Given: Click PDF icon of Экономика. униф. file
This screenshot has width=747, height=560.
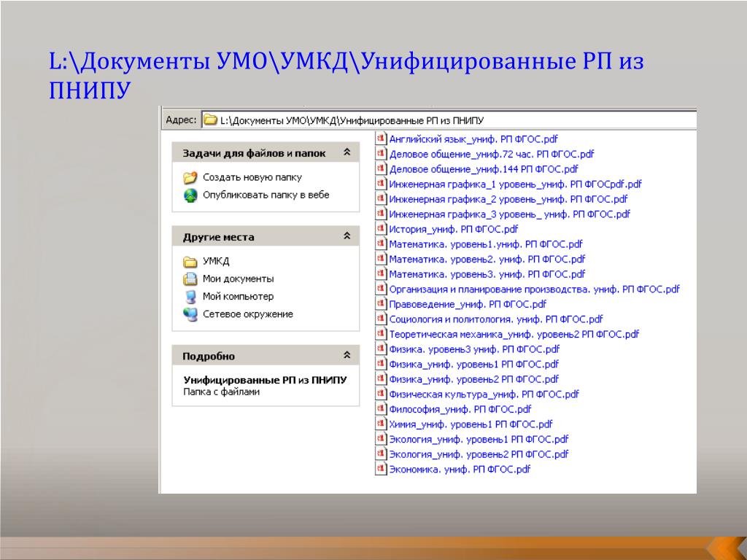Looking at the screenshot, I should point(381,469).
